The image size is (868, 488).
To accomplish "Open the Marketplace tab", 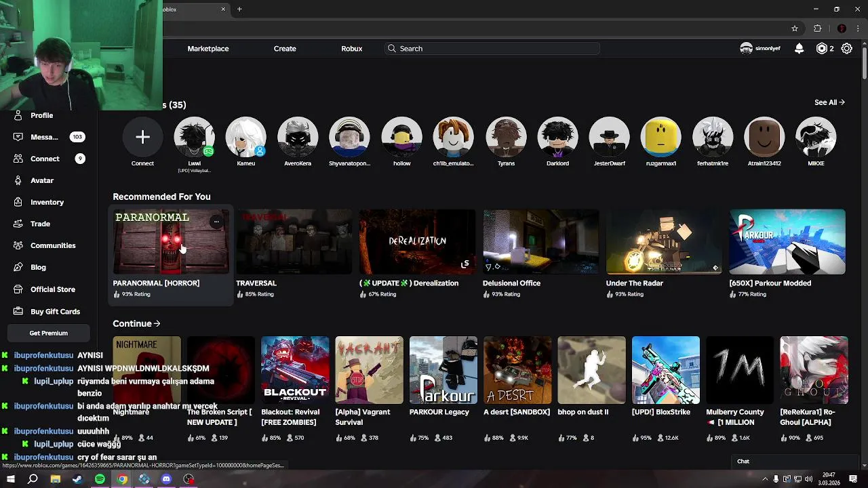I will [x=208, y=49].
